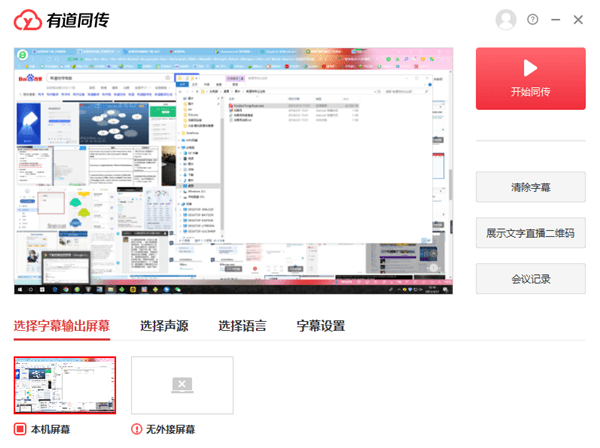Switch to 选择声源 tab
The image size is (600, 448).
pos(164,326)
